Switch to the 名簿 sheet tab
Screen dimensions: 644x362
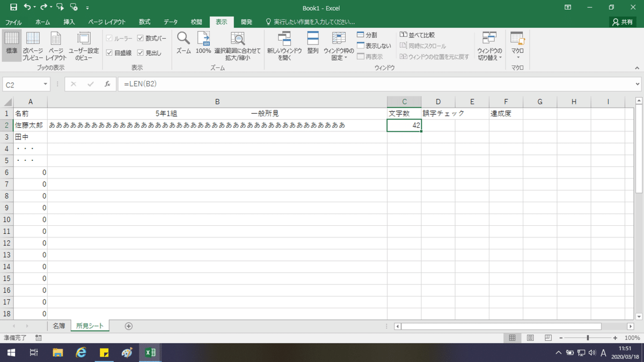pos(58,326)
